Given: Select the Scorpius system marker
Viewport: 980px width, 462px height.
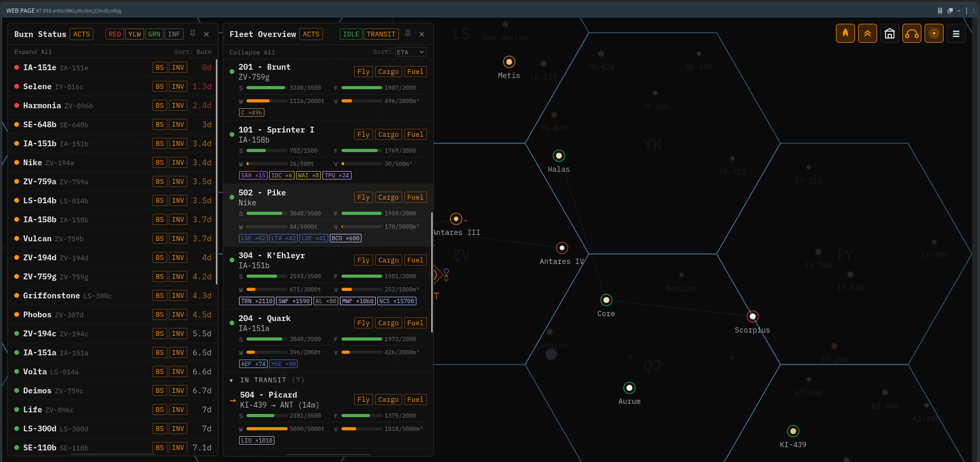Looking at the screenshot, I should 753,316.
